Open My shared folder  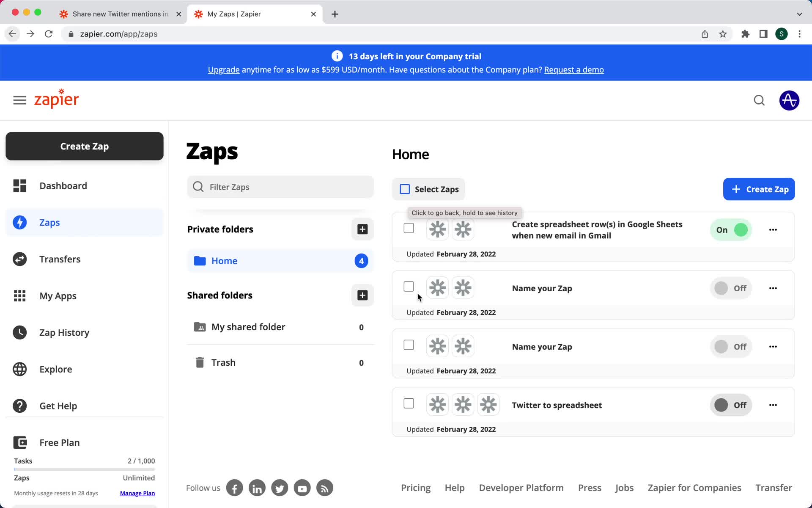(x=248, y=326)
